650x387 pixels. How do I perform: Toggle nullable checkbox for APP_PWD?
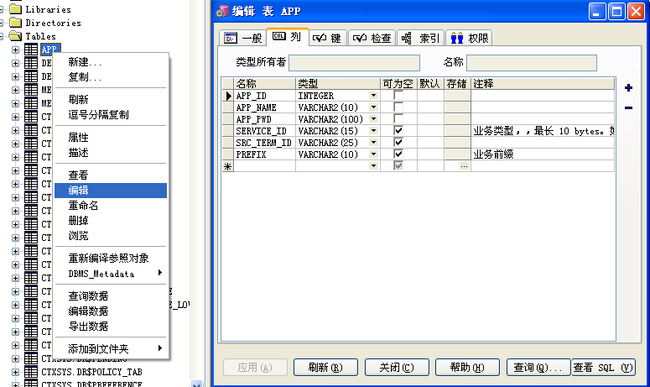(x=398, y=119)
